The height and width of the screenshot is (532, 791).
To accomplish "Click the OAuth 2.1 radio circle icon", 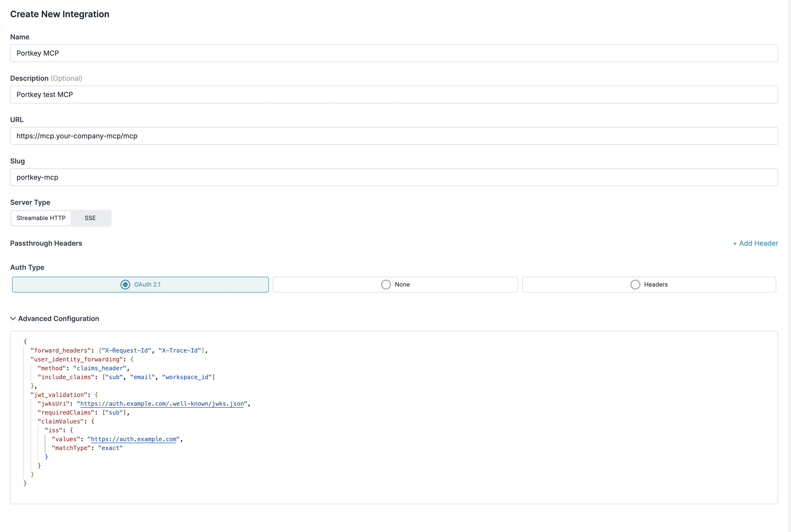I will click(x=125, y=284).
